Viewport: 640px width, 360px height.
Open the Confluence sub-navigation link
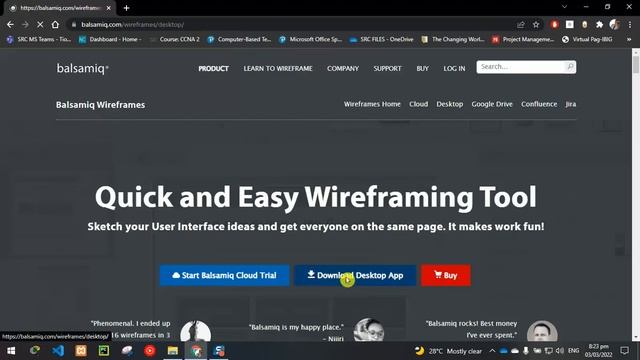(x=539, y=104)
